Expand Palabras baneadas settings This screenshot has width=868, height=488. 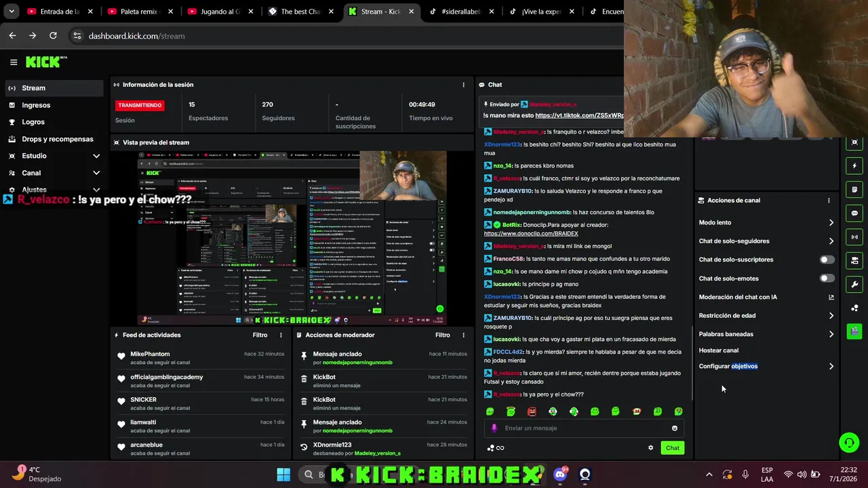[x=831, y=334]
